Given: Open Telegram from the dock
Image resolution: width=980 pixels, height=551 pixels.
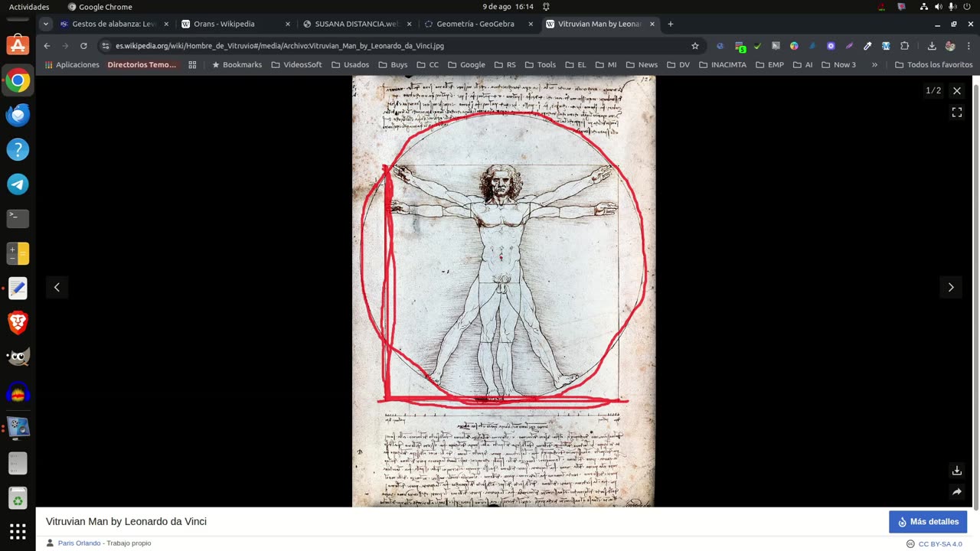Looking at the screenshot, I should [18, 184].
